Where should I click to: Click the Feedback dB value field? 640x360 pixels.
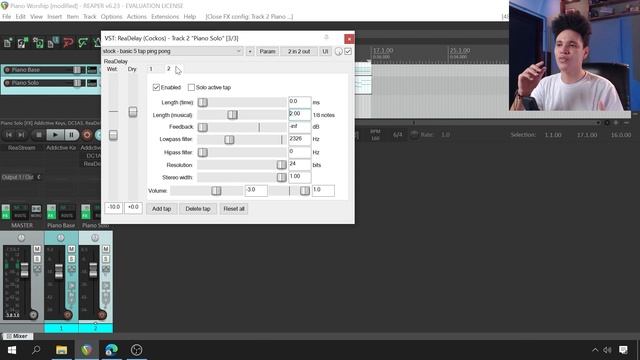pos(300,127)
